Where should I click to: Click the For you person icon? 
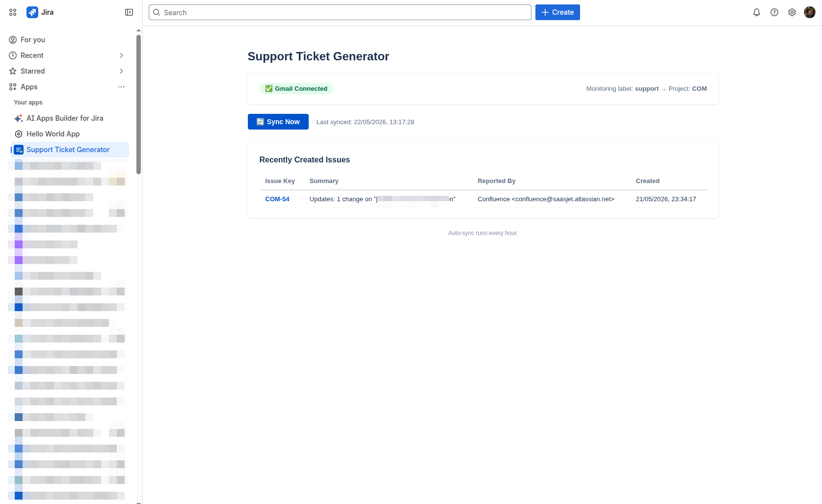pyautogui.click(x=13, y=40)
